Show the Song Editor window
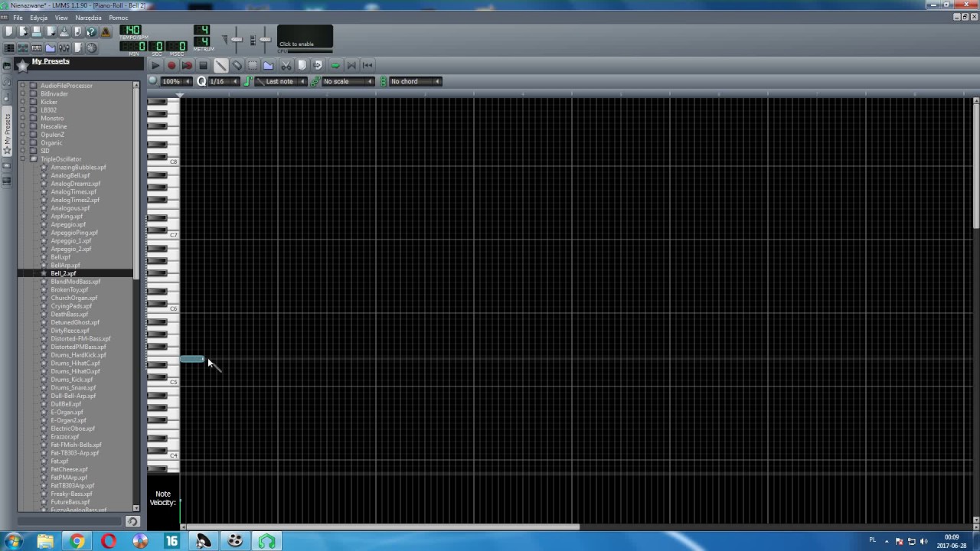 [9, 47]
